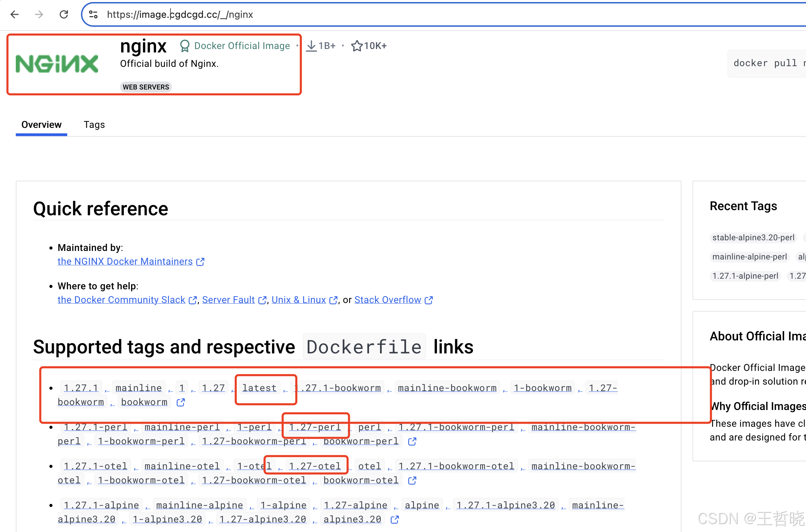Switch to the Tags tab

[94, 125]
